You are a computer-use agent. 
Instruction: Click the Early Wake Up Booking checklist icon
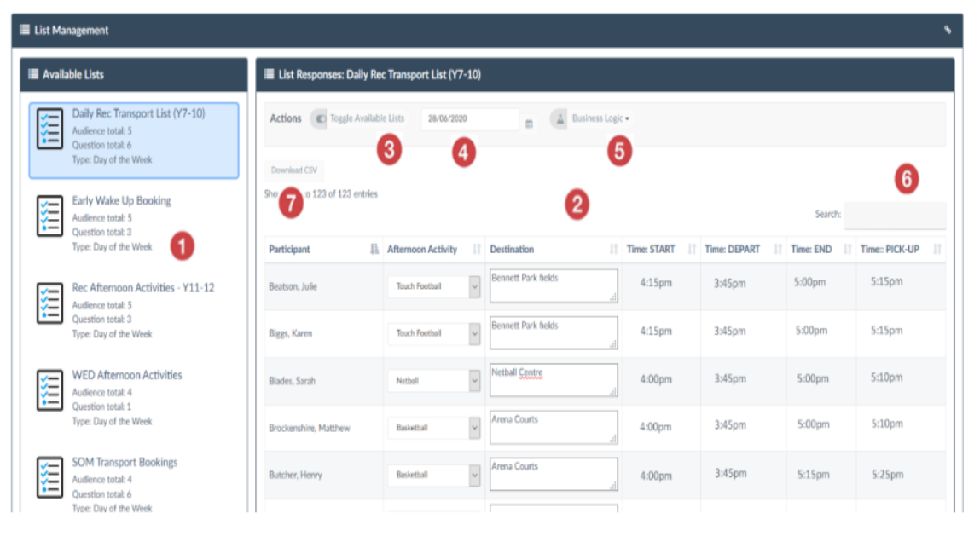tap(49, 216)
